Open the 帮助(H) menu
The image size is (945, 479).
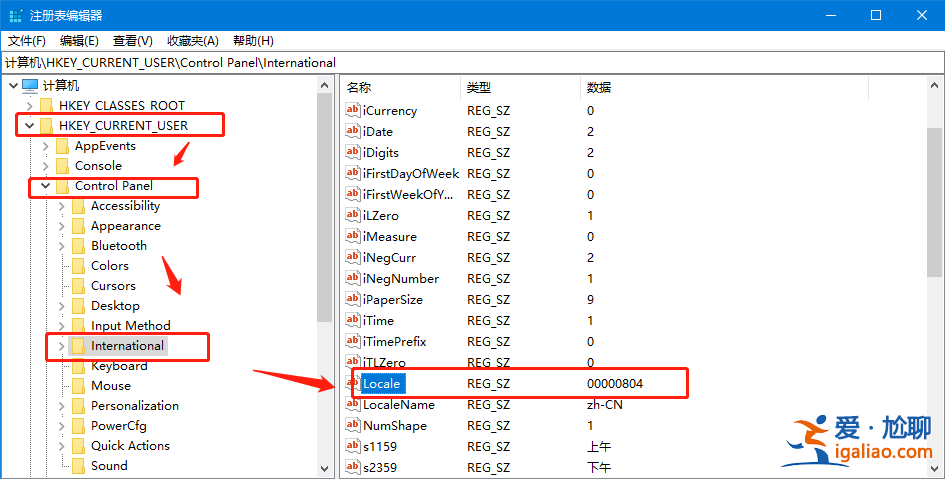253,41
